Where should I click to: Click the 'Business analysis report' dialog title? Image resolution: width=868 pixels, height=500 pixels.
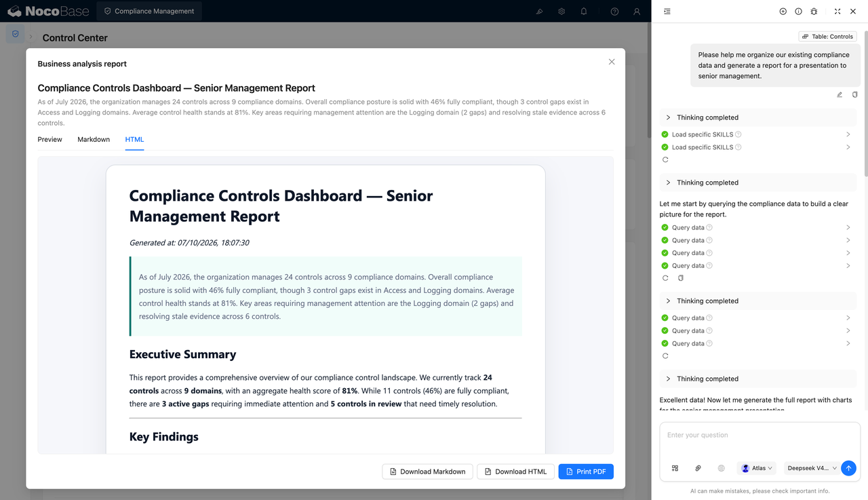tap(82, 64)
